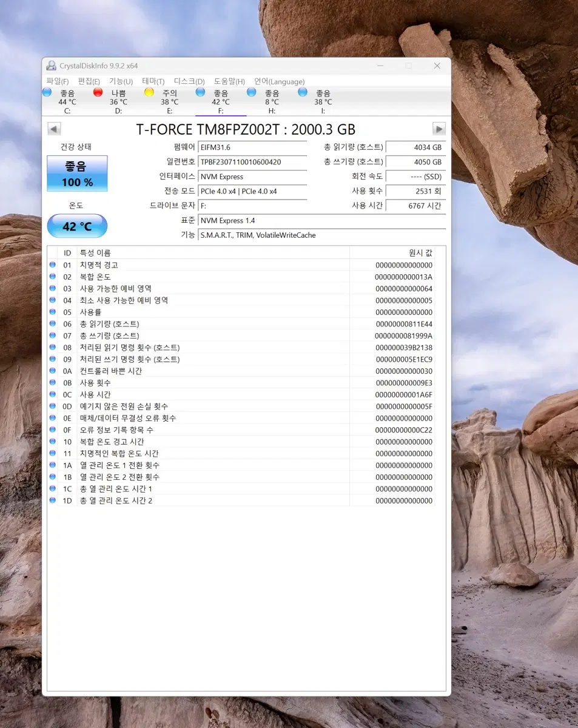The height and width of the screenshot is (728, 578).
Task: Click status orb of attribute 07 총 쓰기량
Action: (53, 335)
